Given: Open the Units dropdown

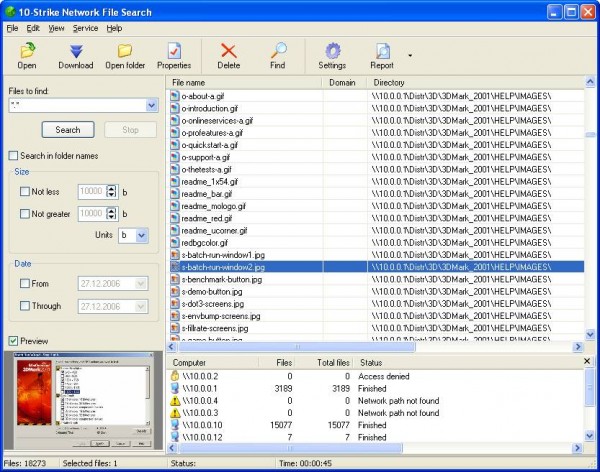Looking at the screenshot, I should (x=141, y=235).
